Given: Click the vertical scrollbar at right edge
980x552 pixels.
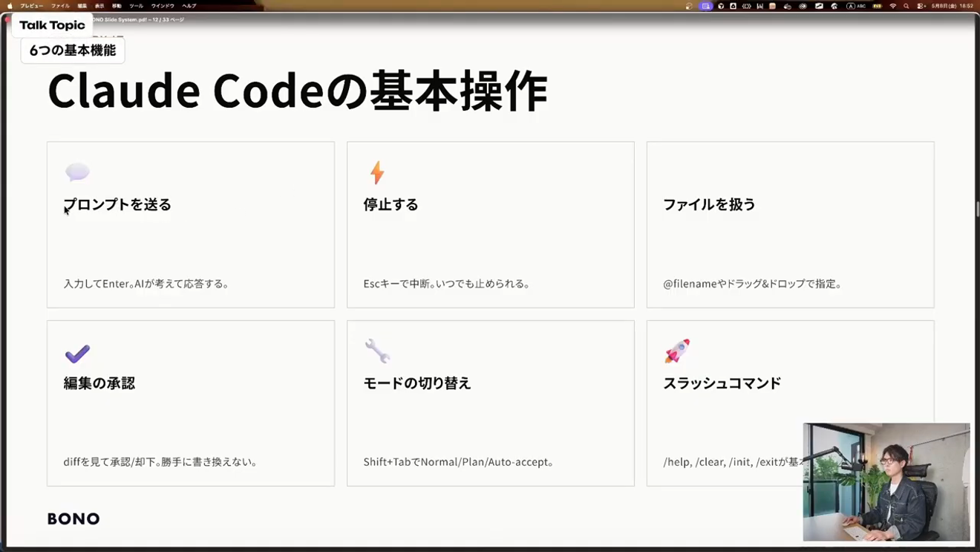Looking at the screenshot, I should [977, 208].
